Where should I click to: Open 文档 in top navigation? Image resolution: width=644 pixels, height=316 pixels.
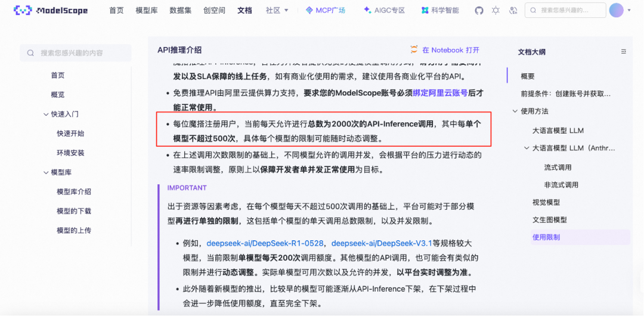click(x=244, y=10)
